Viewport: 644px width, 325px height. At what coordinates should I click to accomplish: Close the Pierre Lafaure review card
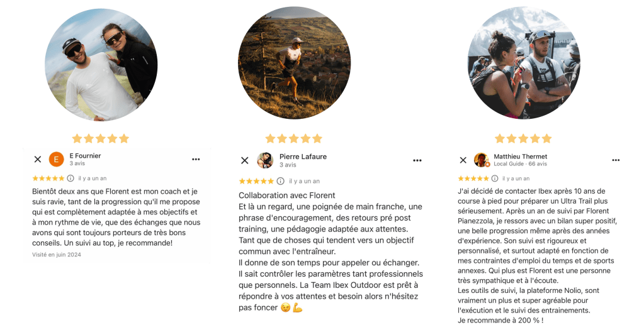click(245, 160)
